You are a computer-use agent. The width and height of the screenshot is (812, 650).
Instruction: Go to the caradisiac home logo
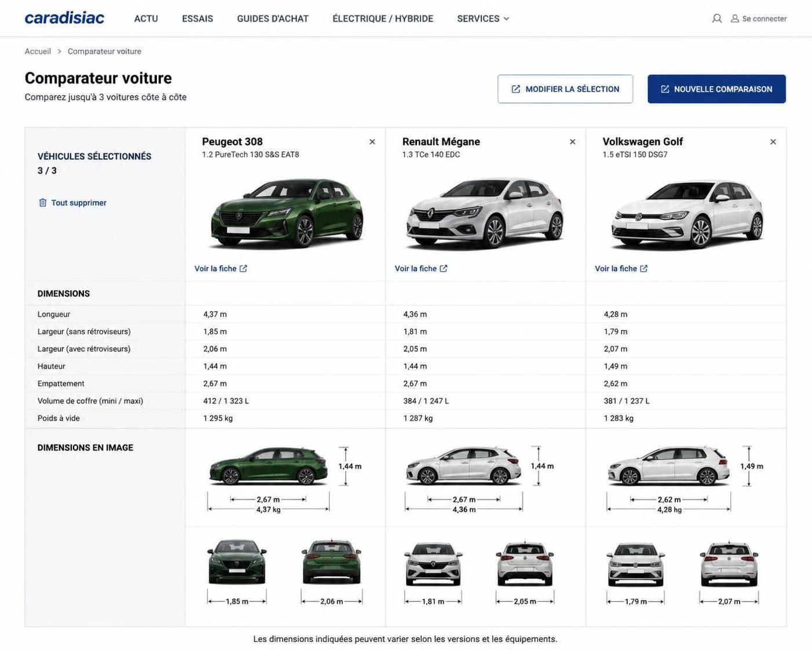(x=64, y=18)
